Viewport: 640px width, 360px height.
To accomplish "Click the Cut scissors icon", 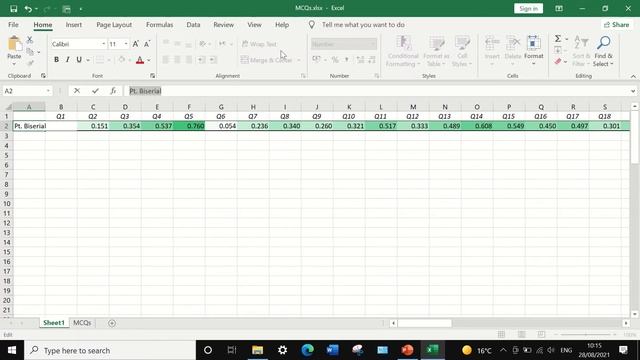I will pos(30,40).
